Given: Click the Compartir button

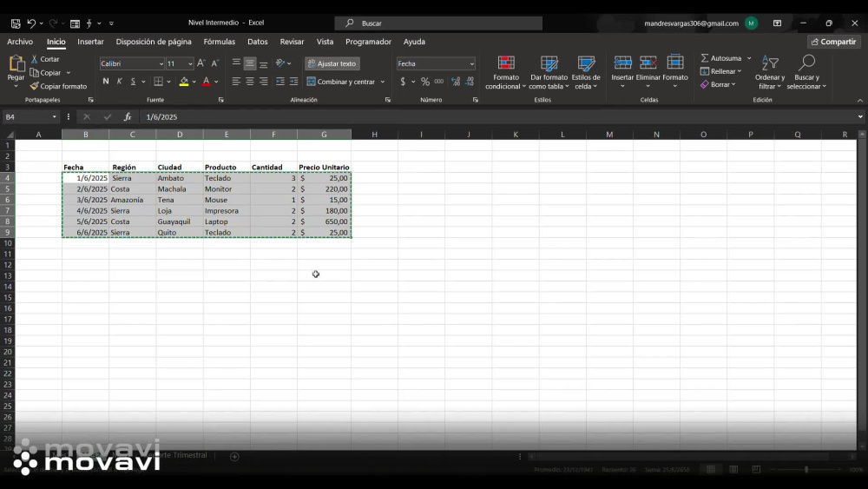Looking at the screenshot, I should (x=833, y=42).
